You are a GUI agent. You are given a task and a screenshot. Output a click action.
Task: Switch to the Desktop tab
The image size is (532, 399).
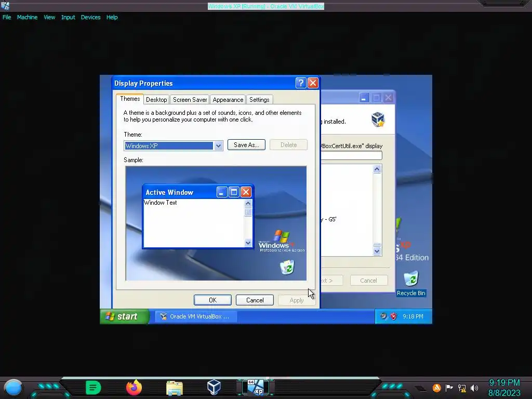click(156, 100)
